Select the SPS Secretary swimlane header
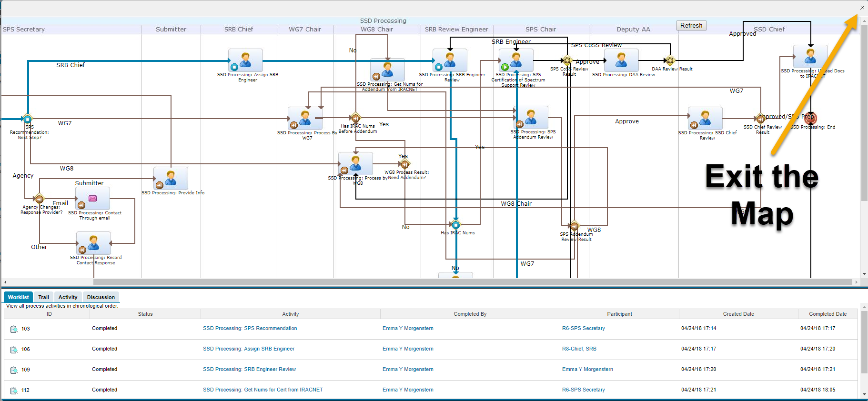This screenshot has height=401, width=868. 24,30
